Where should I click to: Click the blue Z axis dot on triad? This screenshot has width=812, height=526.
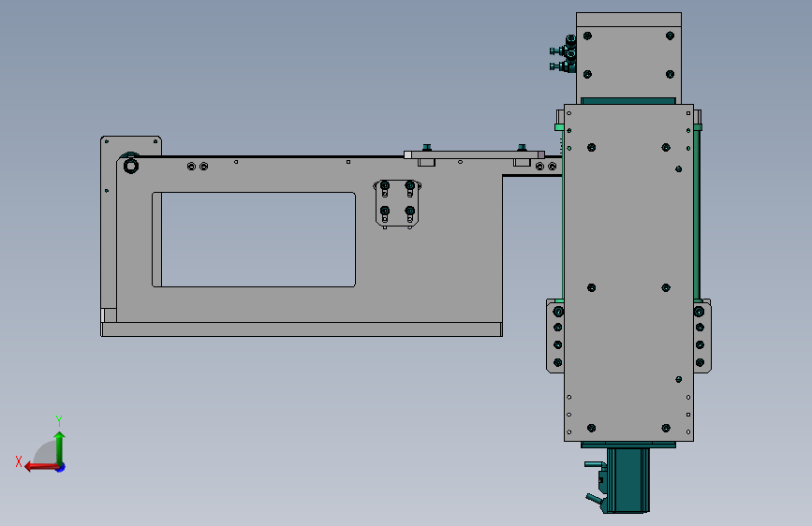61,467
